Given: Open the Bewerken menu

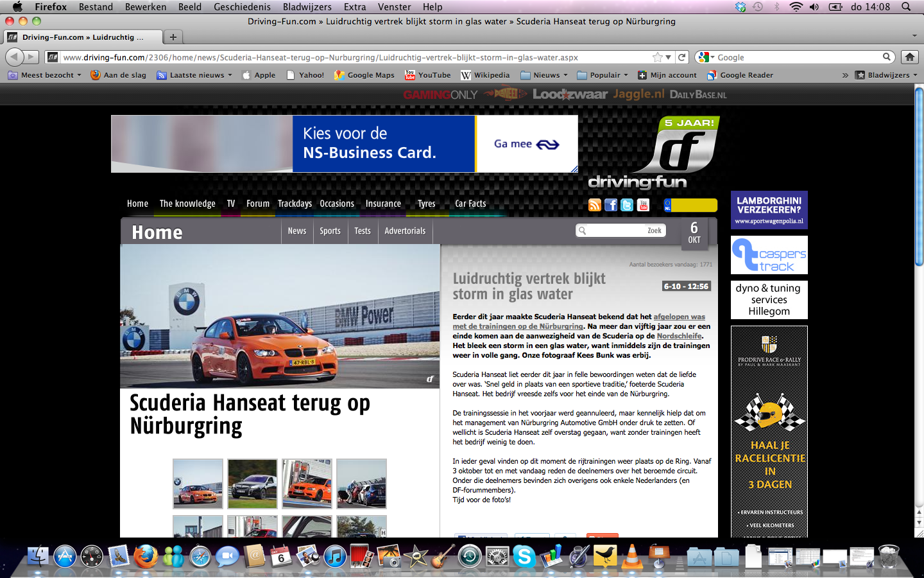Looking at the screenshot, I should tap(146, 6).
